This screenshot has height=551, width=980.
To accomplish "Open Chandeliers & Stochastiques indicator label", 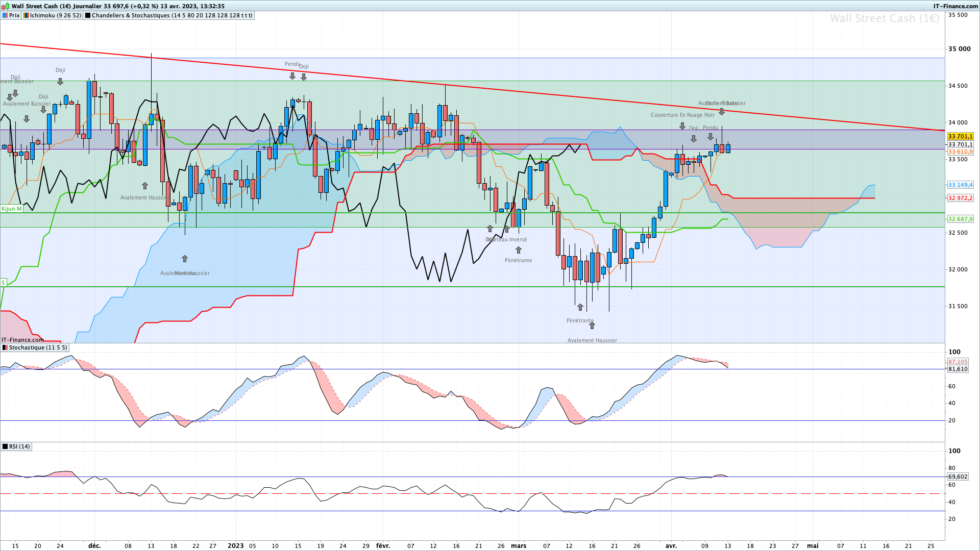I will click(x=171, y=15).
